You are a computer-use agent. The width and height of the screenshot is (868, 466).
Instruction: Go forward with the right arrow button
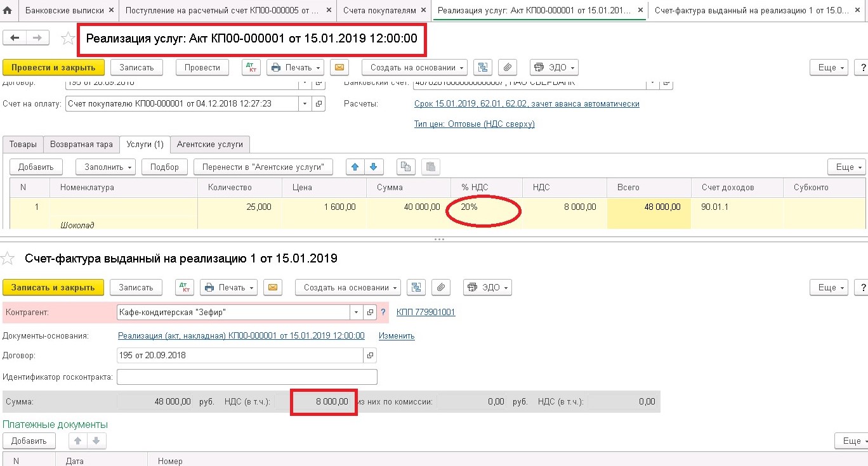coord(37,38)
